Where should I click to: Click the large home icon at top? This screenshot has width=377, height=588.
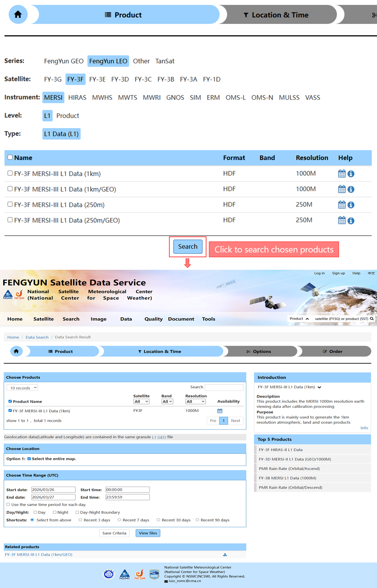[x=18, y=14]
